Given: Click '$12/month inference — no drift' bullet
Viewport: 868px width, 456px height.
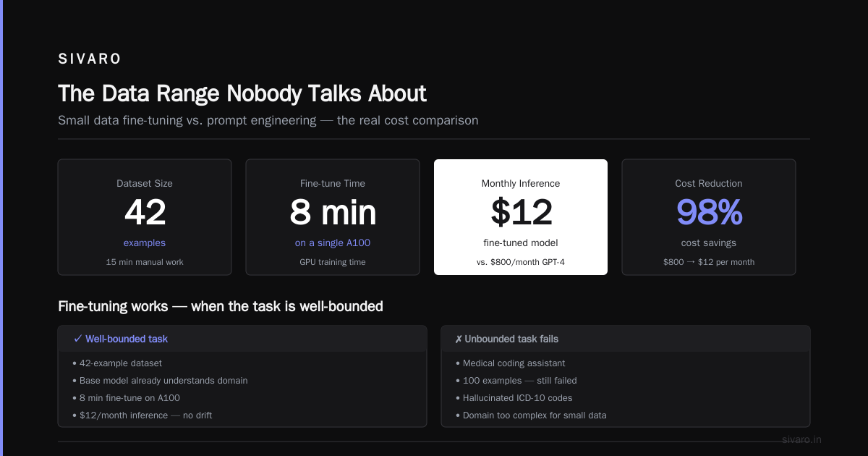Looking at the screenshot, I should click(143, 415).
